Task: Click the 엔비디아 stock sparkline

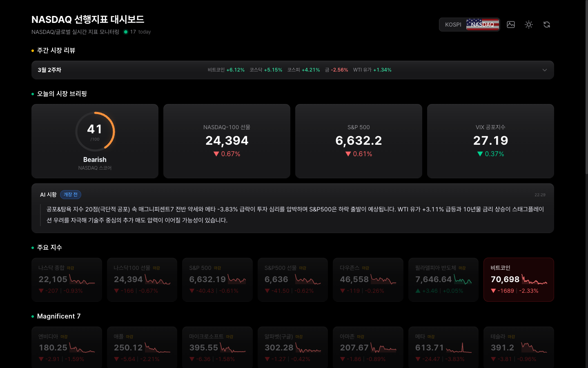Action: [82, 348]
